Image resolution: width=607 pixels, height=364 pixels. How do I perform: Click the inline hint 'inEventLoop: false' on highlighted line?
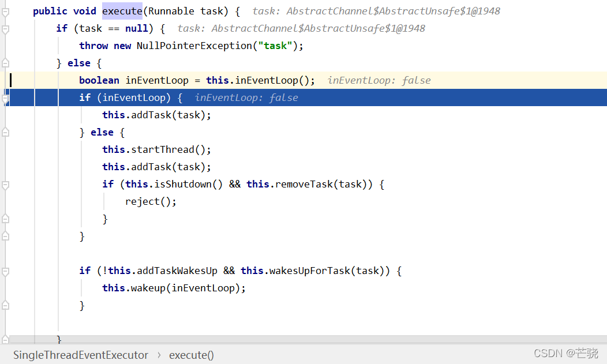pyautogui.click(x=246, y=97)
